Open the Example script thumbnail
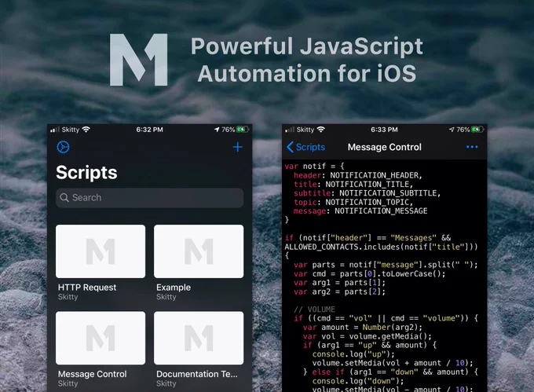The height and width of the screenshot is (392, 534). (199, 251)
